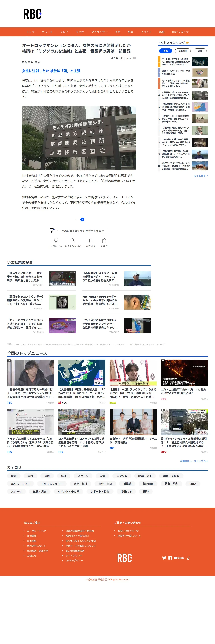
Task: Open the 会社概要 footer link
Action: click(x=32, y=536)
